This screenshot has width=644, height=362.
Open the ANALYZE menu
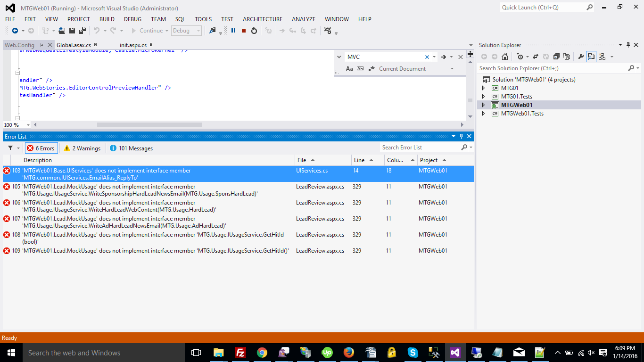[304, 19]
